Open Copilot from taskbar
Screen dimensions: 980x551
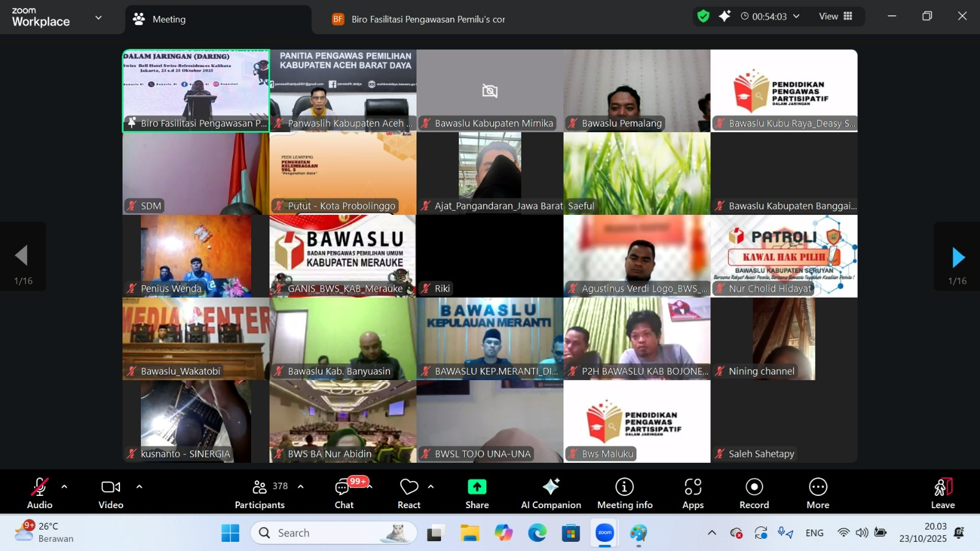pyautogui.click(x=503, y=533)
